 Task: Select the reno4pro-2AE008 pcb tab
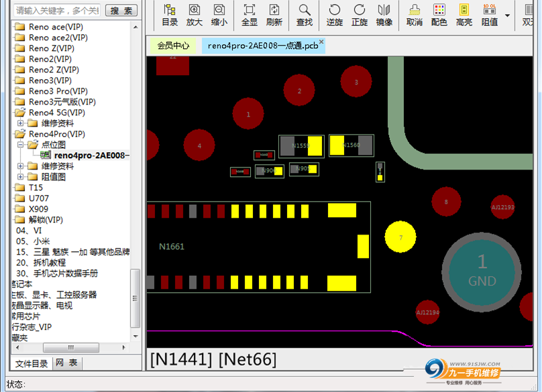(x=263, y=46)
